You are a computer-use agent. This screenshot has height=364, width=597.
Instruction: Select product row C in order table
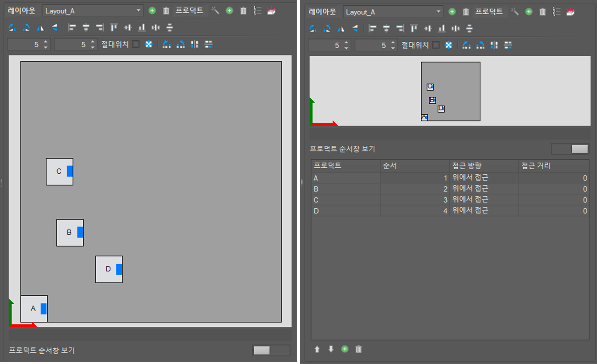[x=345, y=200]
